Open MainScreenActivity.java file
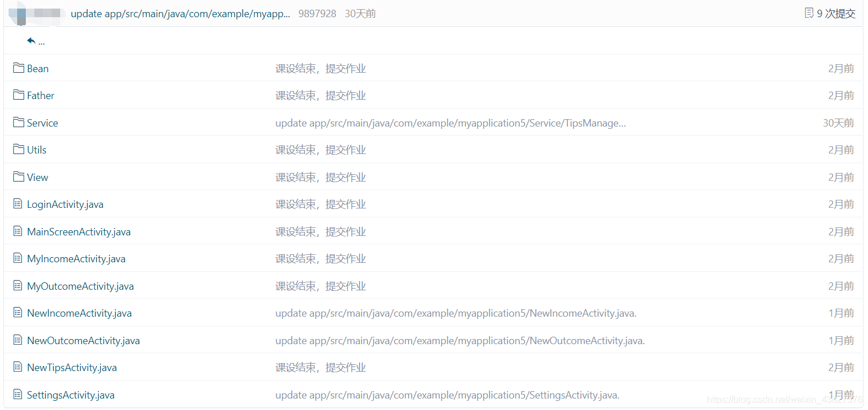Viewport: 868px width, 410px height. click(79, 232)
